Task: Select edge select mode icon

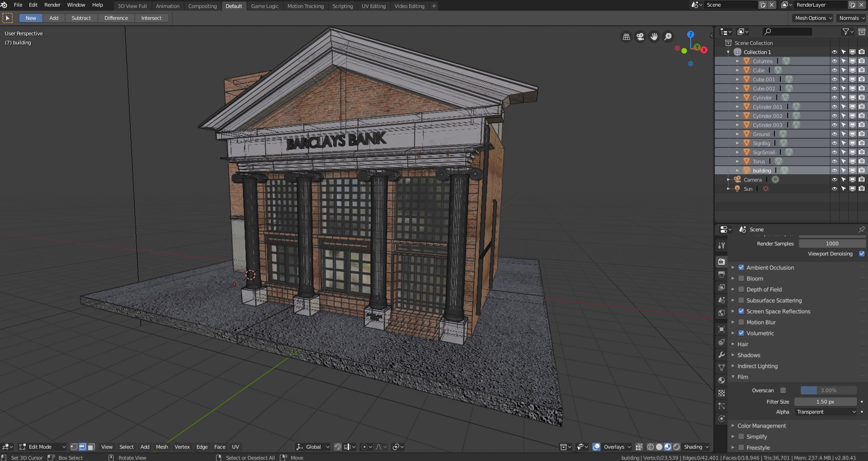Action: click(x=82, y=447)
